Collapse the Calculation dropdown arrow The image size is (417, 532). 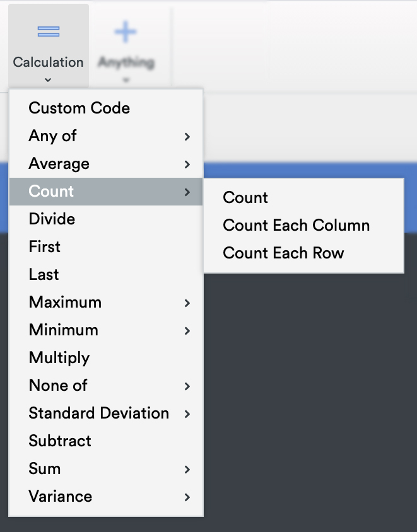(48, 80)
